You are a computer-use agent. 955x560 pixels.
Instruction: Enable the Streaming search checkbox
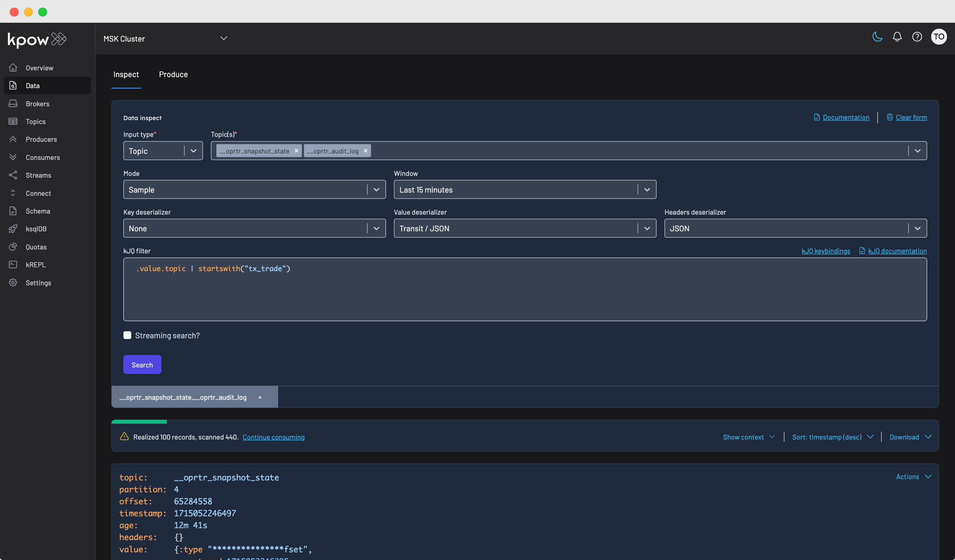tap(127, 335)
